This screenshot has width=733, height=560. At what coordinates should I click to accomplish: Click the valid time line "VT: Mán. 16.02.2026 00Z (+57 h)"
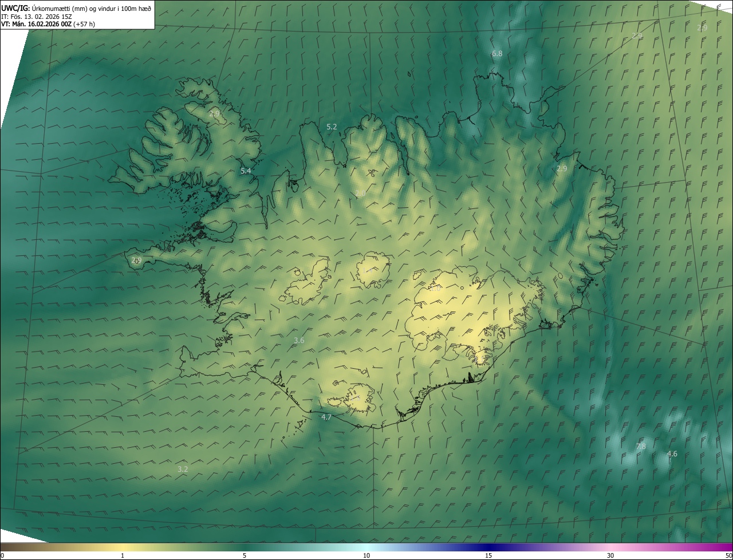tap(48, 24)
